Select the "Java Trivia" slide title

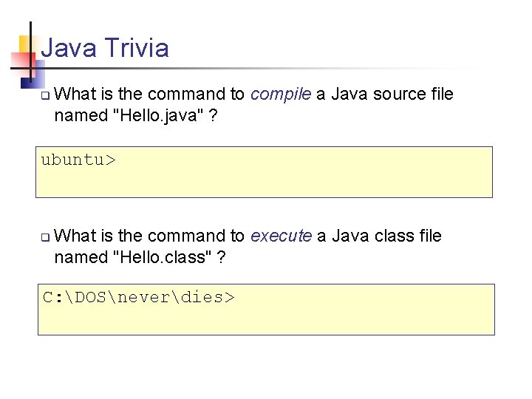point(105,49)
